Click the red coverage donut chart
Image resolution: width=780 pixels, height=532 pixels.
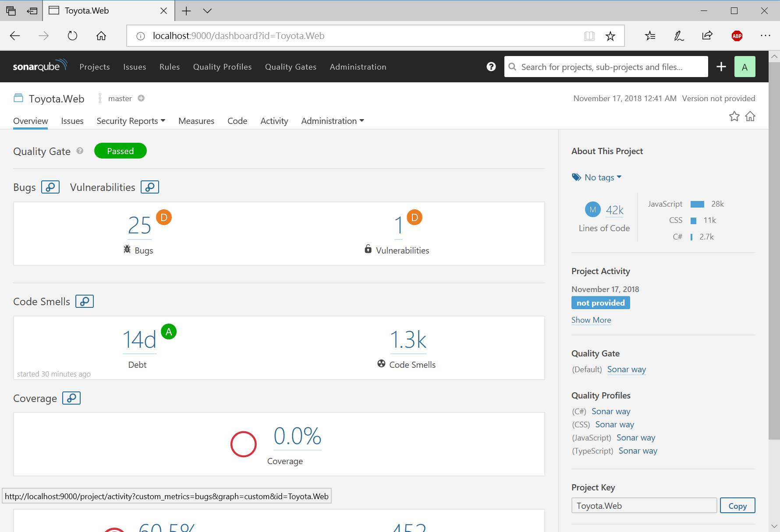(244, 444)
